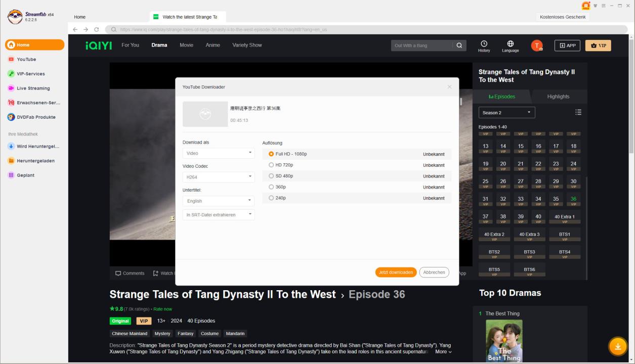Open the Download als dropdown
Image resolution: width=635 pixels, height=364 pixels.
tap(219, 153)
